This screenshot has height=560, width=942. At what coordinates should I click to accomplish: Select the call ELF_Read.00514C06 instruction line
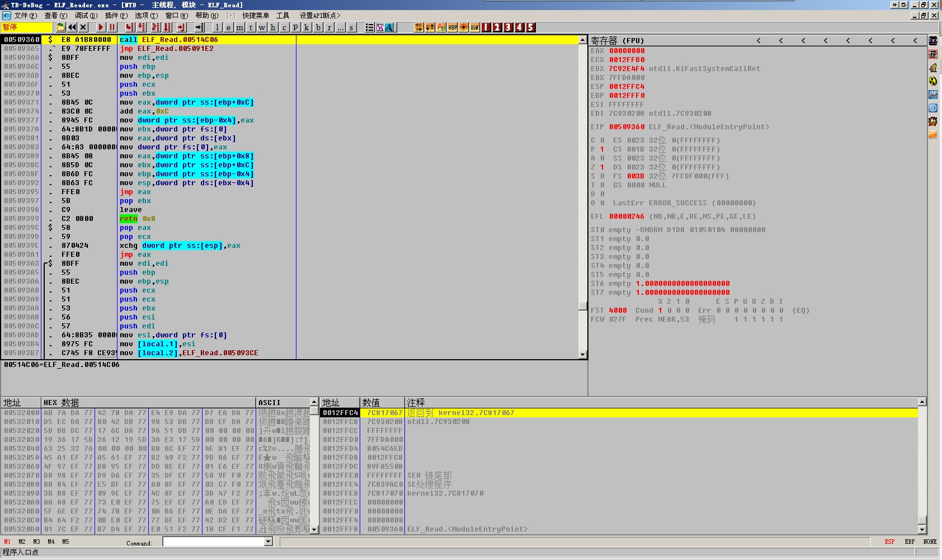290,40
